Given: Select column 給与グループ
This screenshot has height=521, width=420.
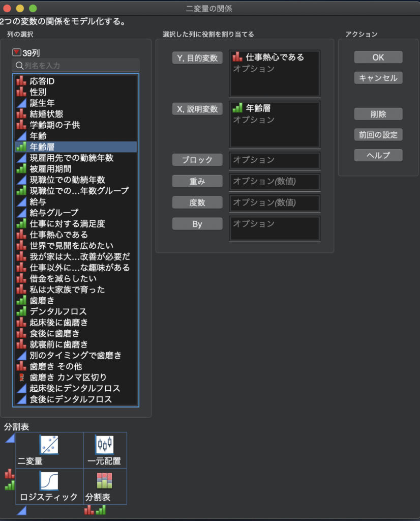Looking at the screenshot, I should 76,213.
